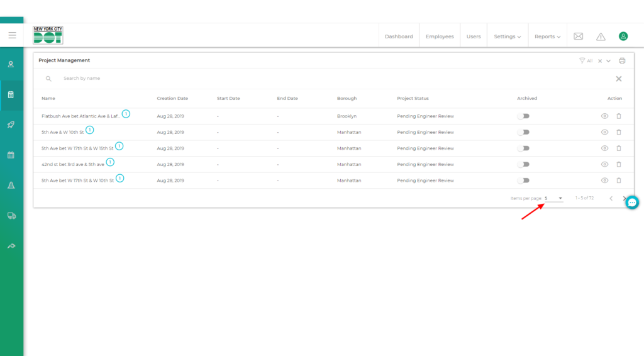
Task: Click the rocket icon in sidebar
Action: point(11,125)
